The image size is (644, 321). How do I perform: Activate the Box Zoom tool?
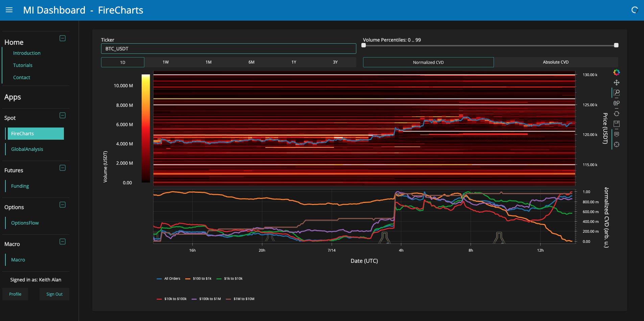pos(617,93)
